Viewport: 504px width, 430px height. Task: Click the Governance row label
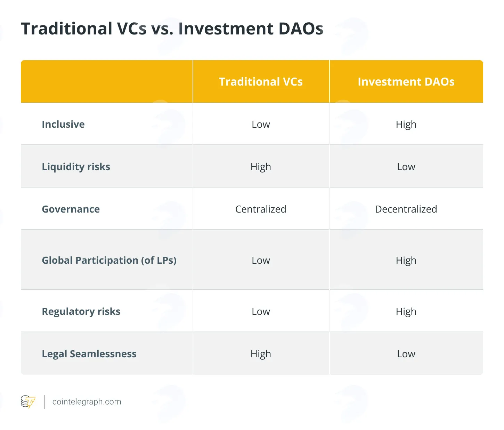tap(71, 209)
